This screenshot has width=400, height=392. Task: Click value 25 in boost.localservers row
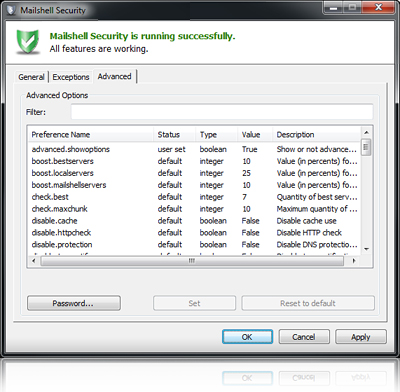pos(246,173)
